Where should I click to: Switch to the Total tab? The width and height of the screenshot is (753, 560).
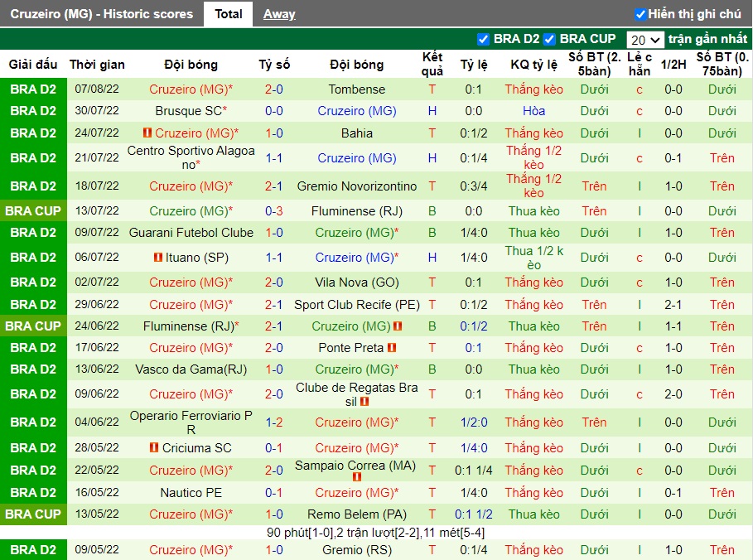(x=229, y=14)
